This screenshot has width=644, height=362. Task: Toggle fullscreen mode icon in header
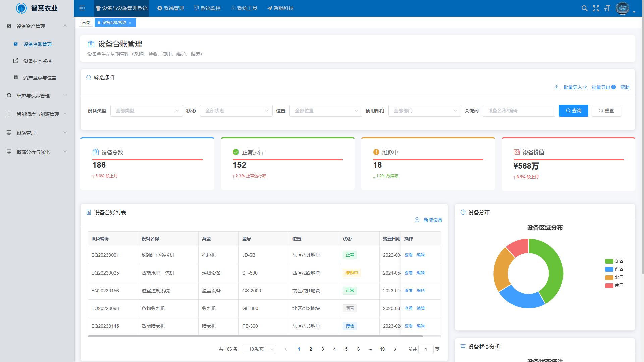(596, 8)
